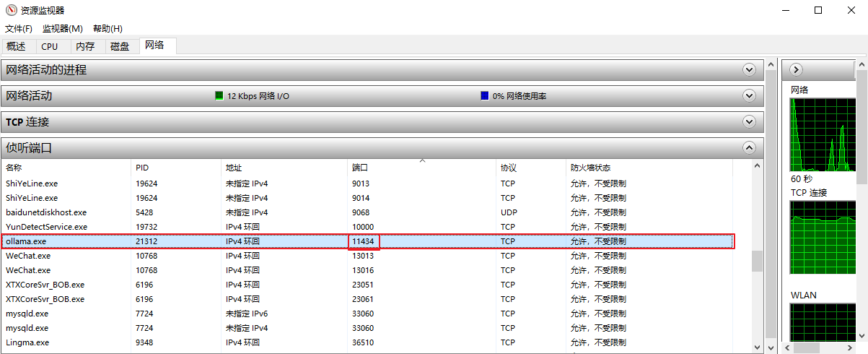Click the 侦听端口 header title
868x354 pixels.
pyautogui.click(x=29, y=148)
